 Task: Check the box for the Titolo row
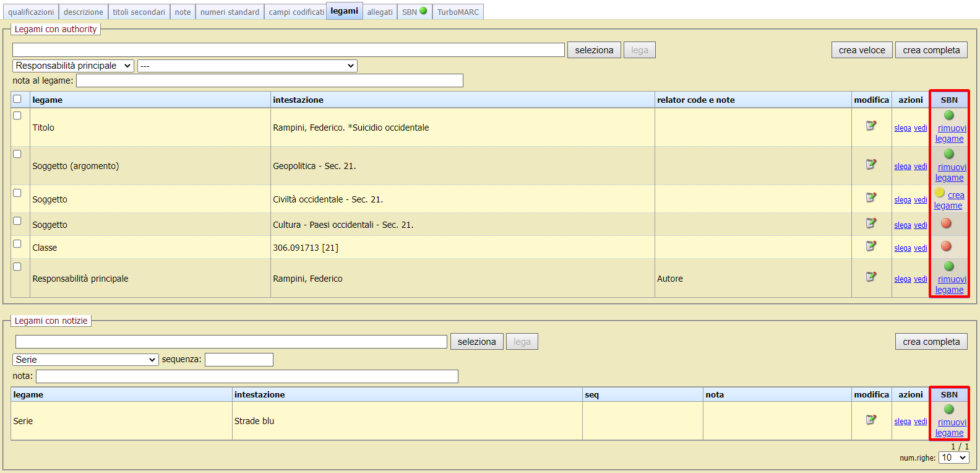click(x=17, y=116)
